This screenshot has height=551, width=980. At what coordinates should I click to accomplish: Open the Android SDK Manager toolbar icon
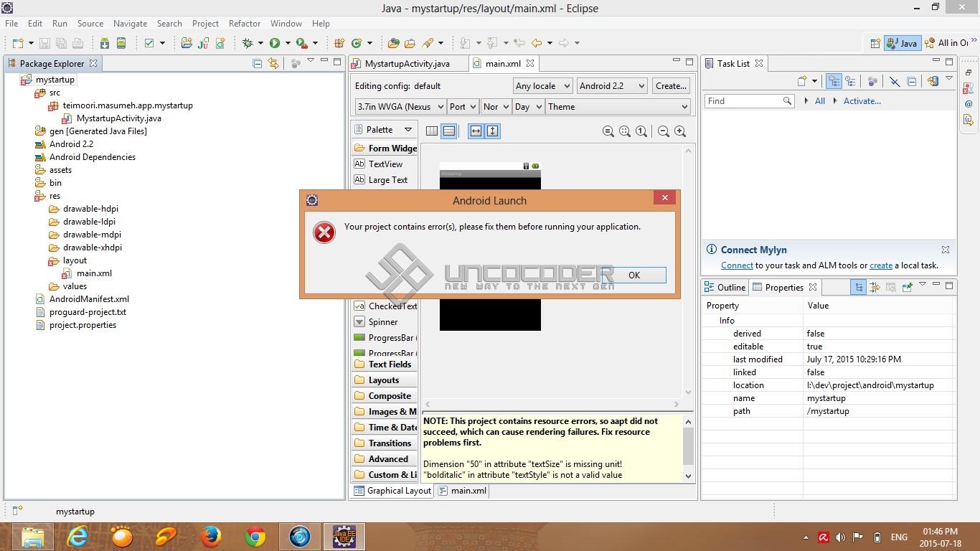coord(105,43)
